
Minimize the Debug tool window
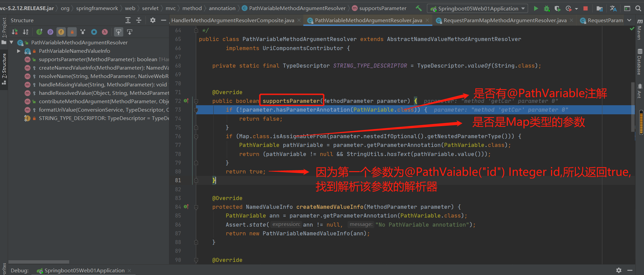point(630,270)
